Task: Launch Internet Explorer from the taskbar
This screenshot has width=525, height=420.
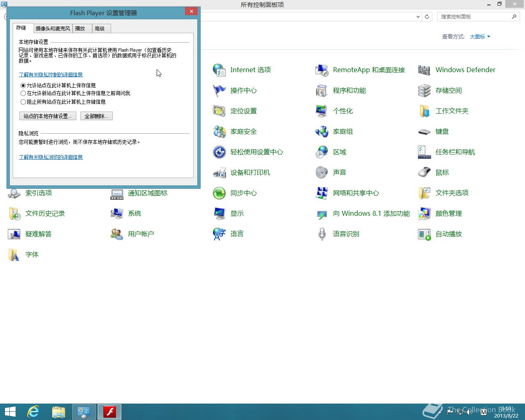Action: click(x=33, y=412)
